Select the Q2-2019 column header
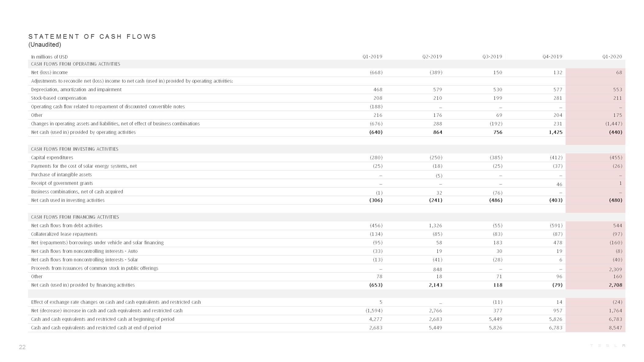 tap(432, 57)
